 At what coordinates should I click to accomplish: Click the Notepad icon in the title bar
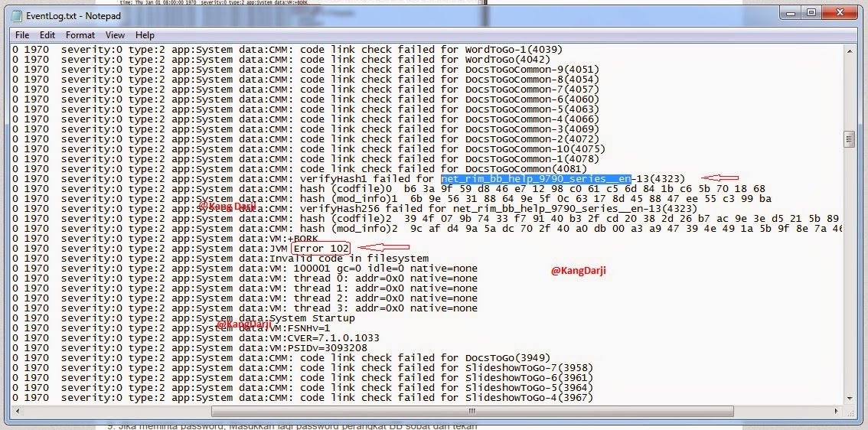coord(17,15)
